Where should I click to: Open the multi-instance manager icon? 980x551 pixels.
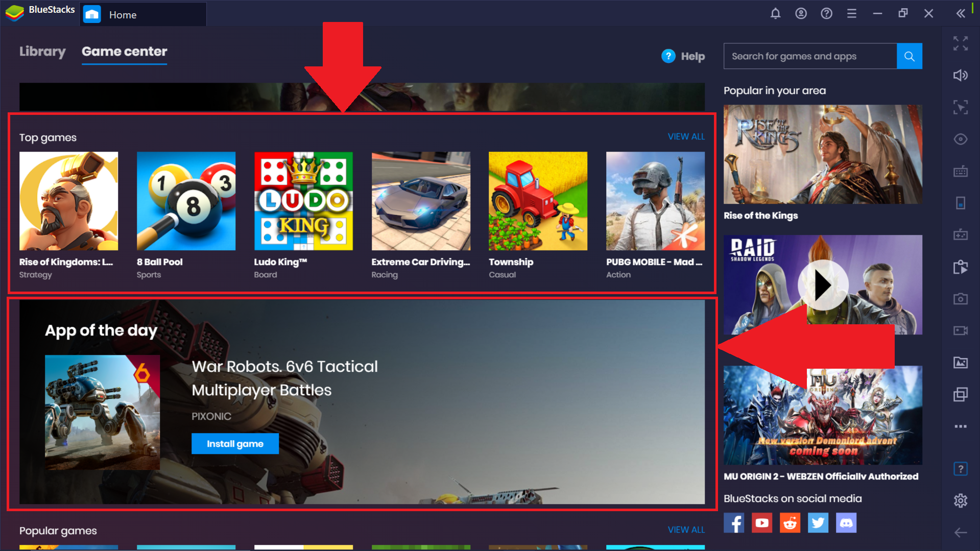961,395
